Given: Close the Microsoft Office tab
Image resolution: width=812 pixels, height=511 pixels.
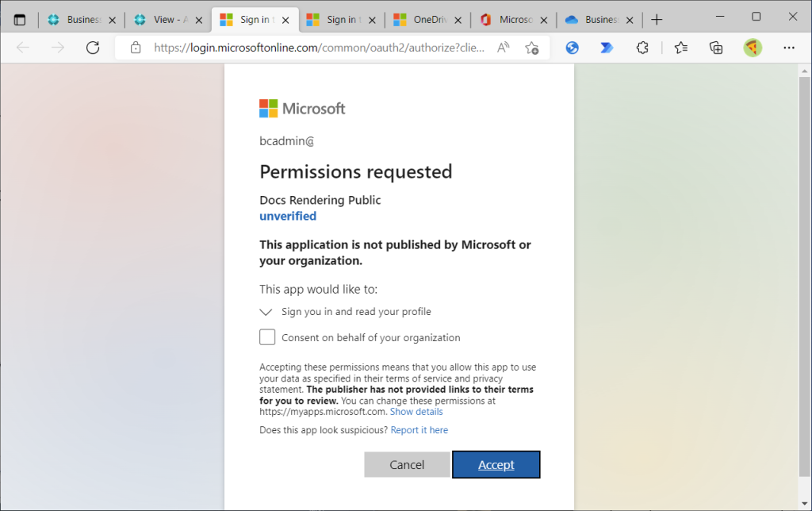Looking at the screenshot, I should tap(544, 21).
